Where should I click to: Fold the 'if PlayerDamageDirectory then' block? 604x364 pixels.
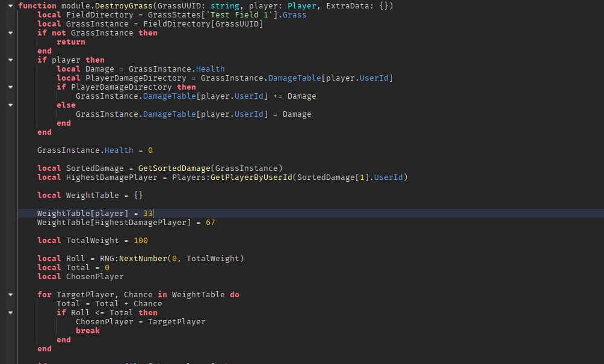coord(10,87)
